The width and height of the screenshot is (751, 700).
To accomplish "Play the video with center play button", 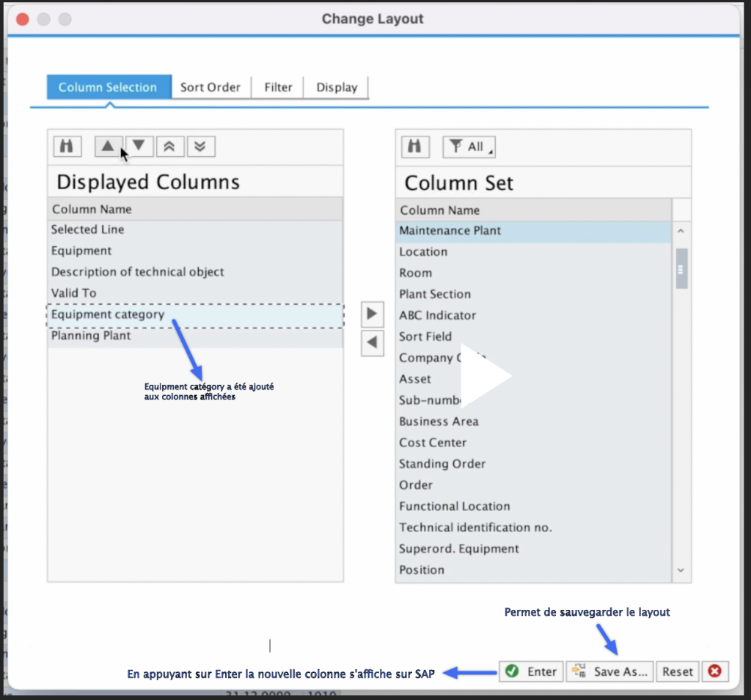I will point(486,375).
